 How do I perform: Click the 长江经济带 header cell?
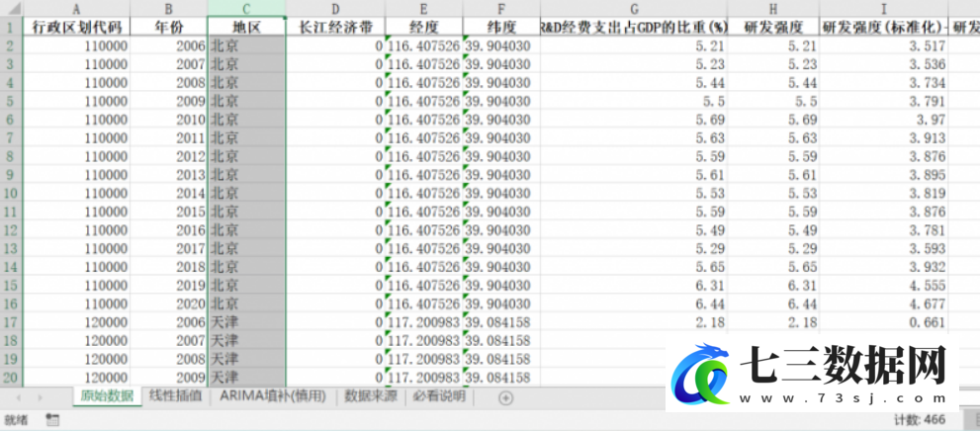(x=335, y=27)
